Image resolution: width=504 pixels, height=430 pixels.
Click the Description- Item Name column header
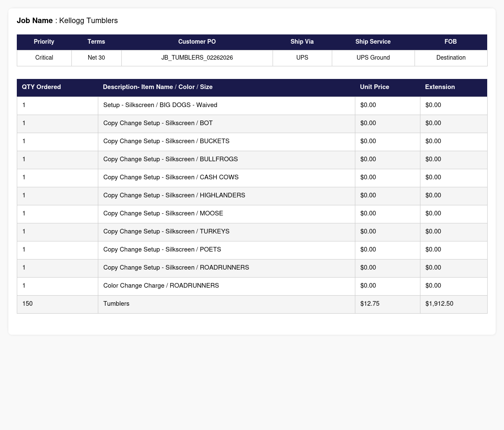(226, 87)
